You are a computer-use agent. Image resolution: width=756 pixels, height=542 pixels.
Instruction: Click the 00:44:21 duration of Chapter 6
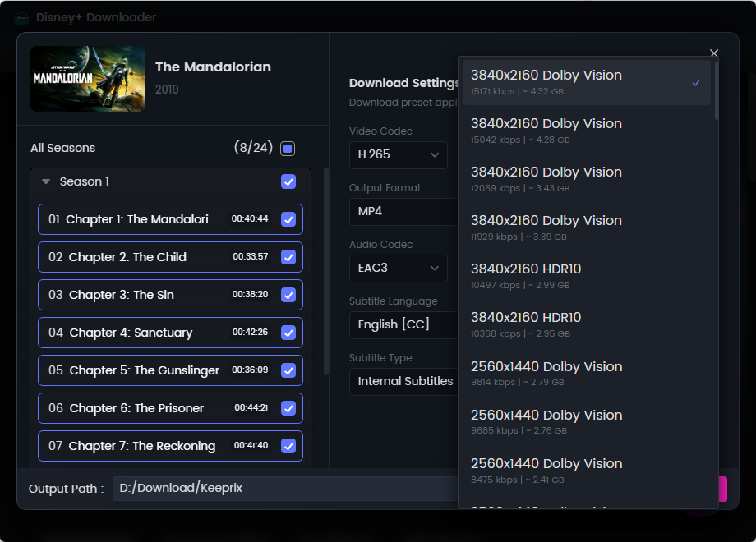click(251, 407)
